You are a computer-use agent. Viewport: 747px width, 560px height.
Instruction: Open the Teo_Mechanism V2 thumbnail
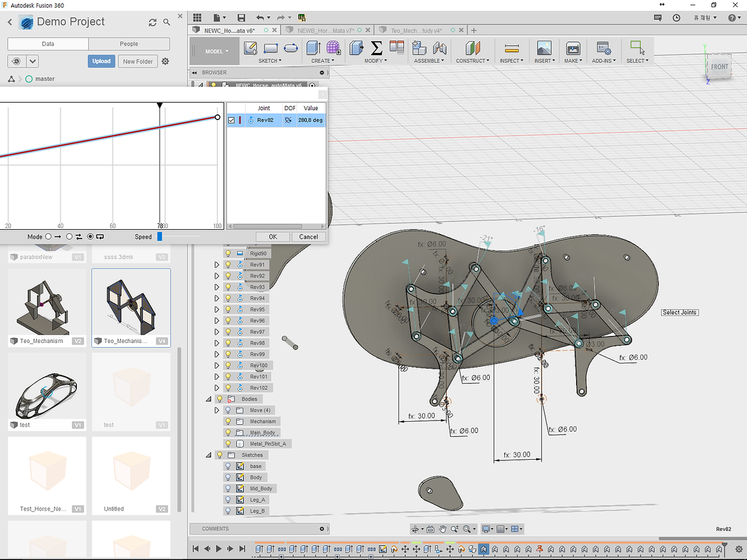tap(47, 307)
